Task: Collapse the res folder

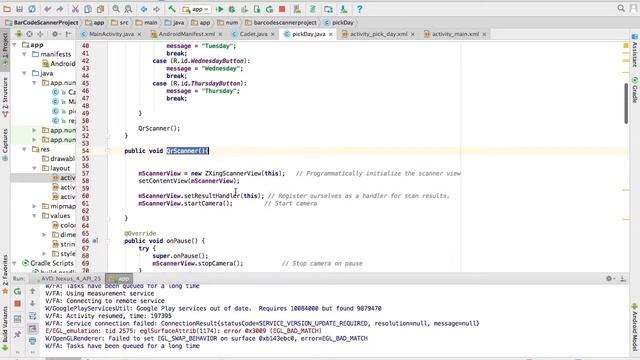Action: click(25, 149)
